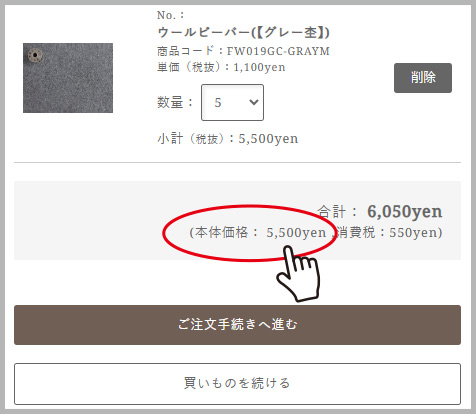Click the circled 本体価格 5,500yen text
Screen dimensions: 476x414
coord(258,232)
